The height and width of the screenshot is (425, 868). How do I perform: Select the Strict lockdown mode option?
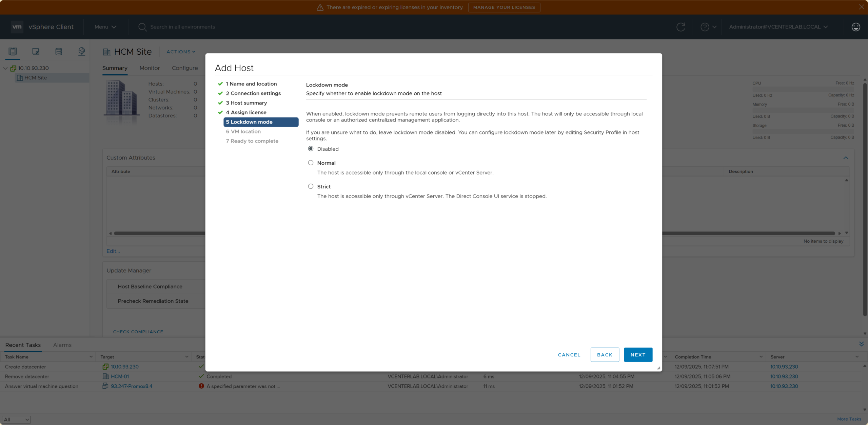[x=311, y=186]
